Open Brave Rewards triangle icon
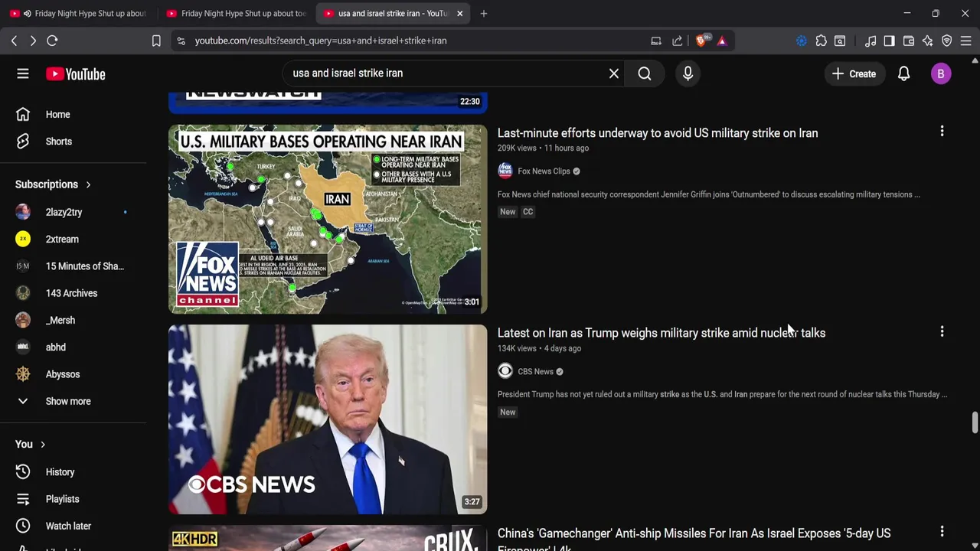Image resolution: width=980 pixels, height=551 pixels. click(722, 41)
